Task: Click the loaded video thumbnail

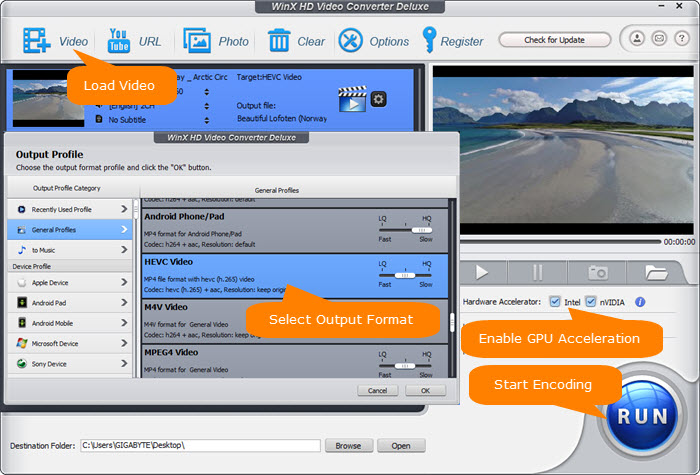Action: [x=48, y=99]
